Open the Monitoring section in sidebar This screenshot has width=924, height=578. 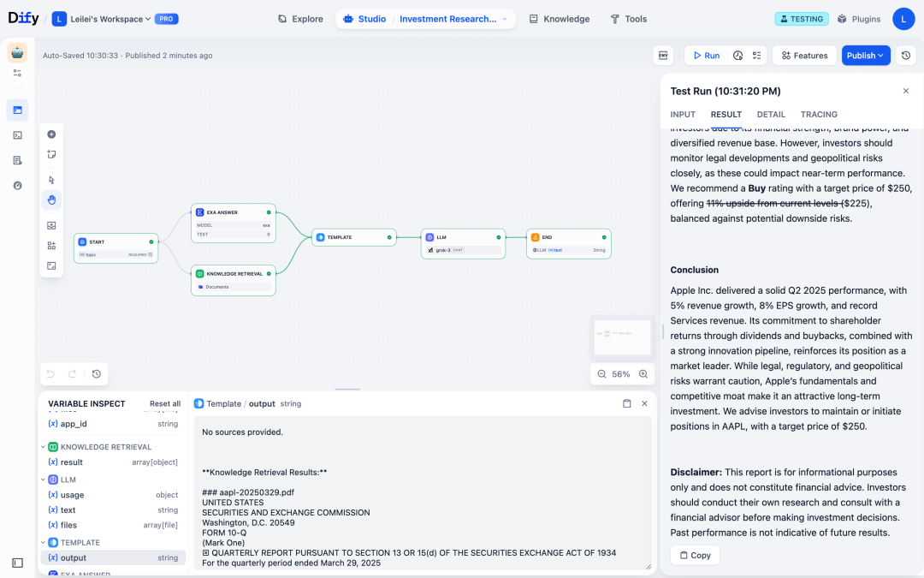(x=17, y=184)
